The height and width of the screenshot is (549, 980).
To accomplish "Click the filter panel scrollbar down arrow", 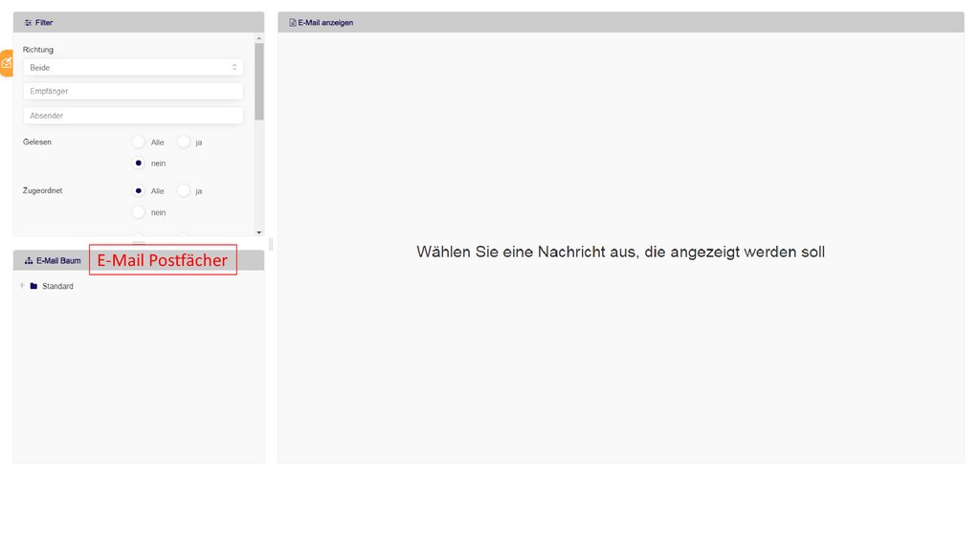I will (259, 231).
